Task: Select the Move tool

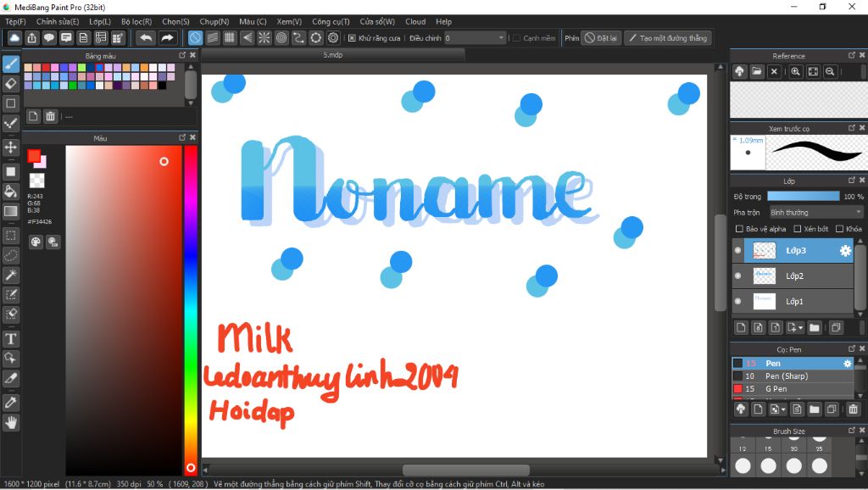Action: tap(10, 148)
